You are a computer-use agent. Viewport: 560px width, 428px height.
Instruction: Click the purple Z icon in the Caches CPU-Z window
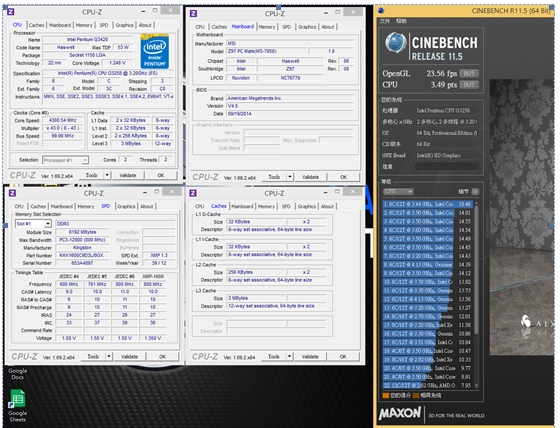(x=193, y=193)
